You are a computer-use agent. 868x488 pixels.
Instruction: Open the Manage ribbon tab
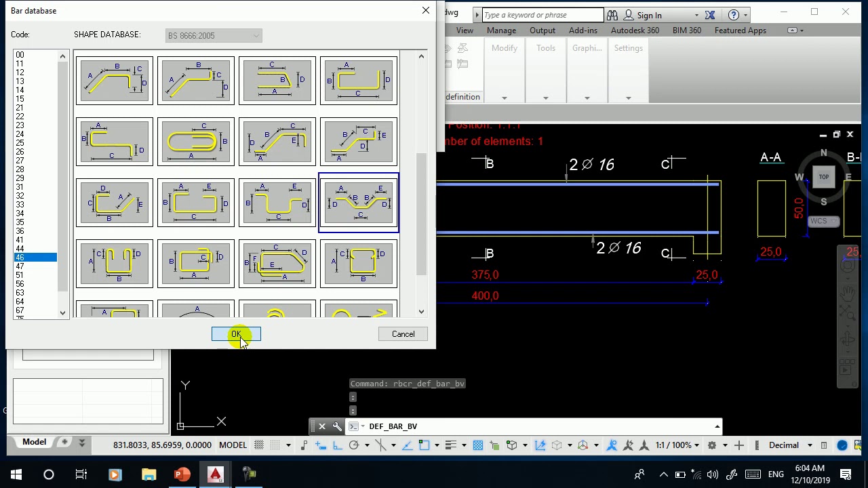(501, 30)
